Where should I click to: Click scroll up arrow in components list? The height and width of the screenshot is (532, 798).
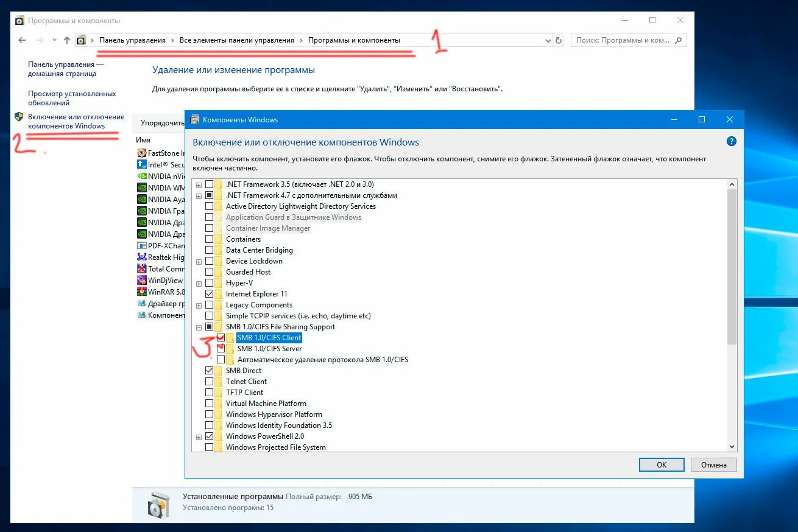click(732, 184)
